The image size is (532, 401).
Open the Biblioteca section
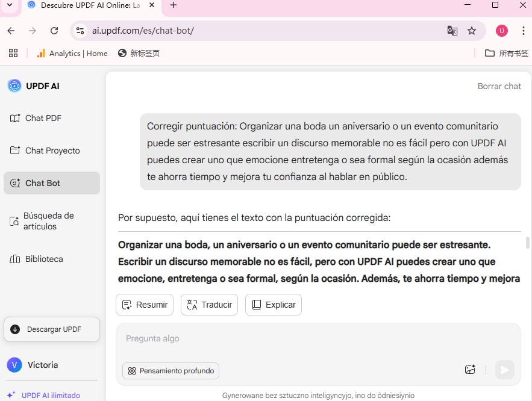point(36,259)
